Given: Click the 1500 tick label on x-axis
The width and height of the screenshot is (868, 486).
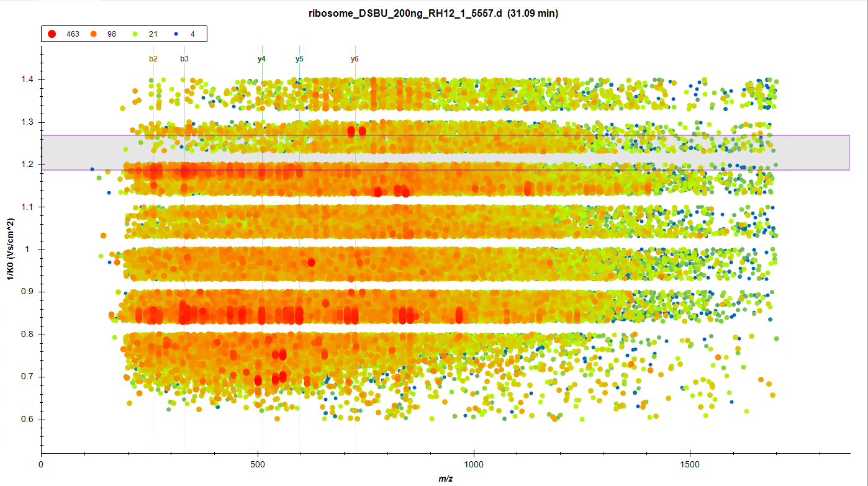Looking at the screenshot, I should [690, 464].
